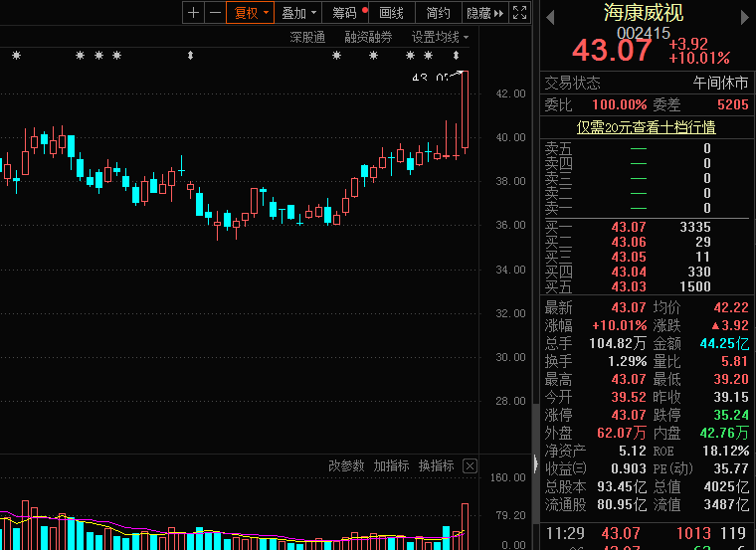Click 买一 price 43.07
The width and height of the screenshot is (756, 550).
(629, 227)
